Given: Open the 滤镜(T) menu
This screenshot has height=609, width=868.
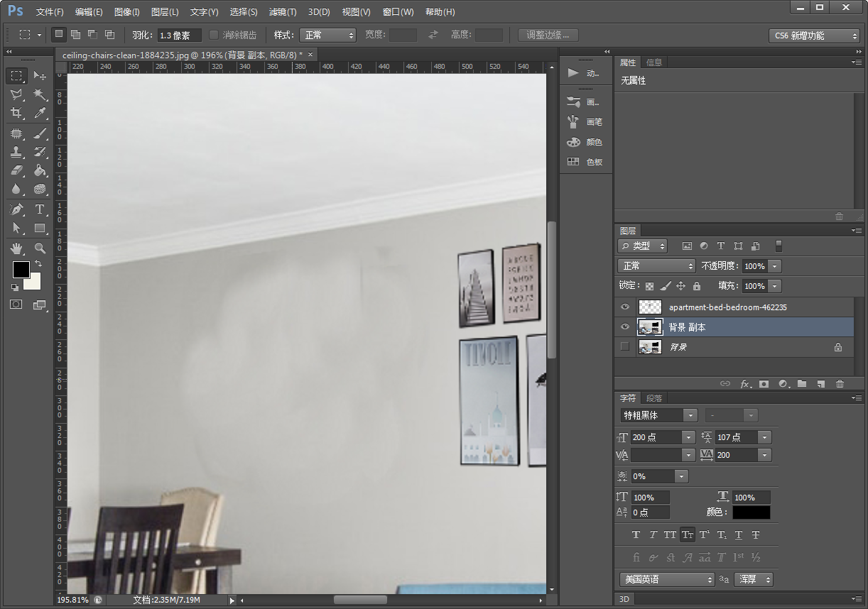Looking at the screenshot, I should click(x=283, y=12).
